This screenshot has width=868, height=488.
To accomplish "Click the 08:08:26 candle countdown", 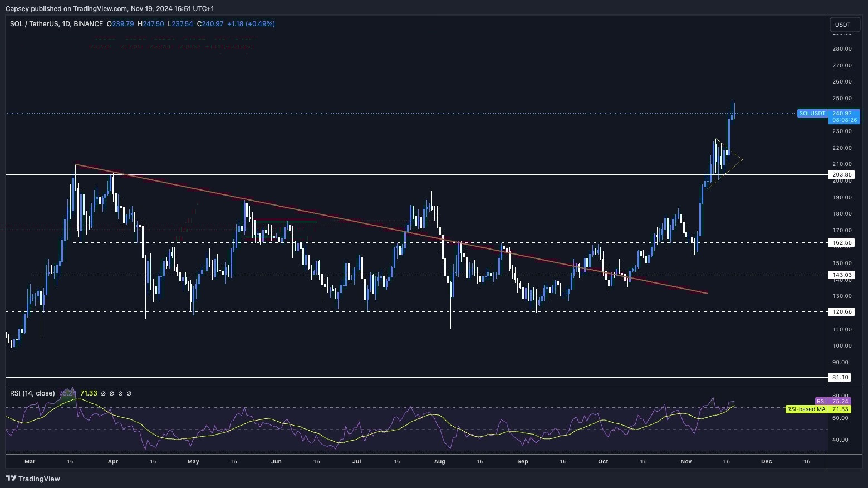I will coord(843,120).
